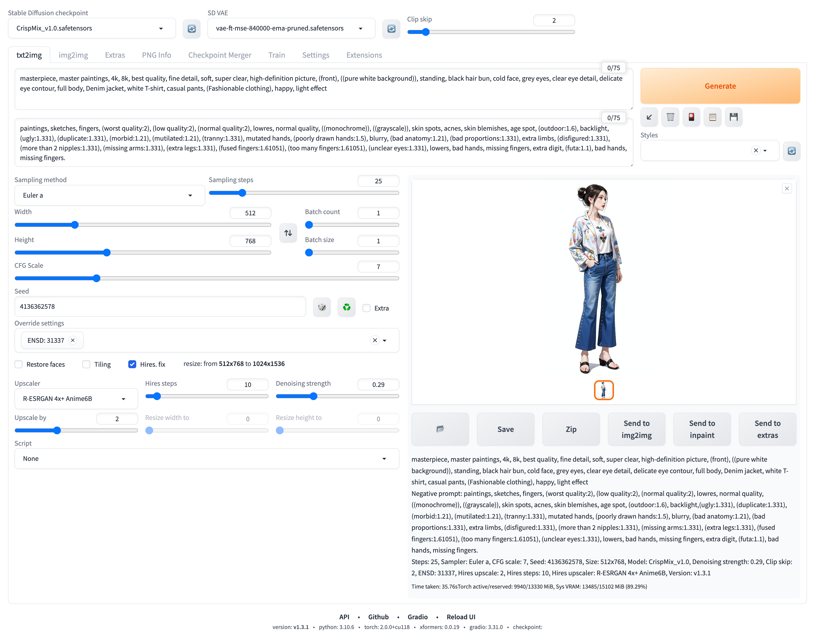Toggle the Tiling checkbox
The height and width of the screenshot is (644, 815).
pos(86,364)
